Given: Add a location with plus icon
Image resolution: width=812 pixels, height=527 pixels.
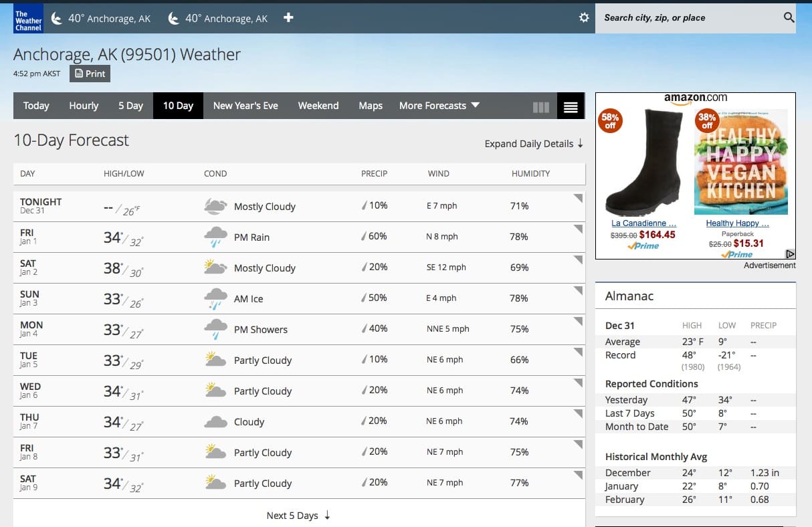Looking at the screenshot, I should 288,18.
